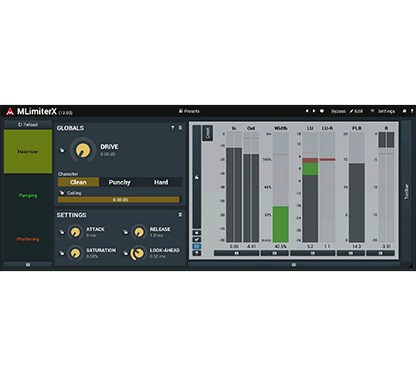The image size is (416, 376).
Task: Click the pause button in meter controls
Action: click(x=197, y=233)
